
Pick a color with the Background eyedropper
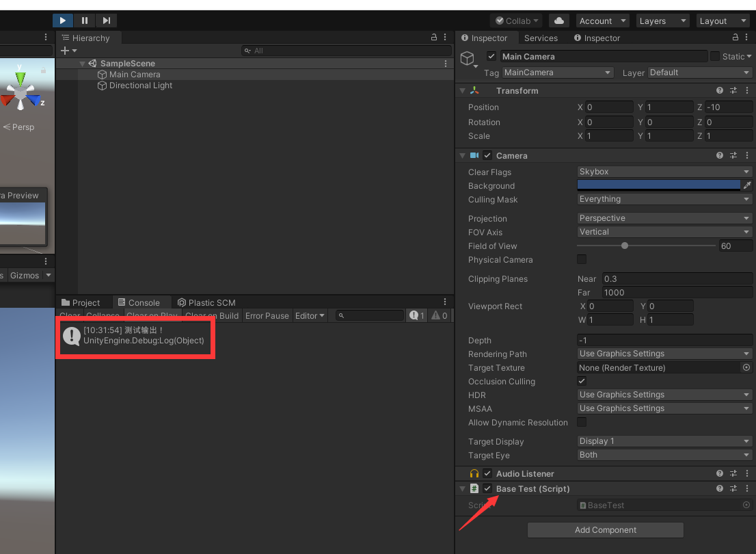click(747, 185)
